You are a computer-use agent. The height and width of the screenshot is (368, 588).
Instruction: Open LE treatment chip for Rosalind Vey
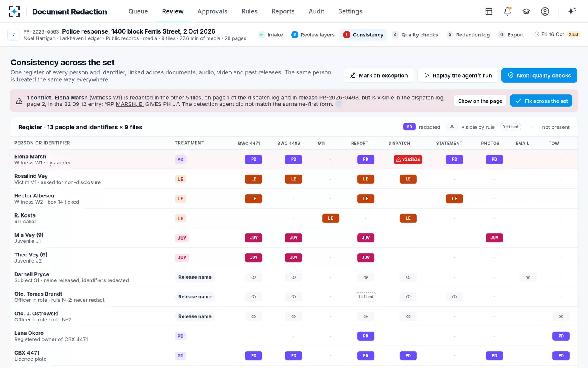(180, 179)
